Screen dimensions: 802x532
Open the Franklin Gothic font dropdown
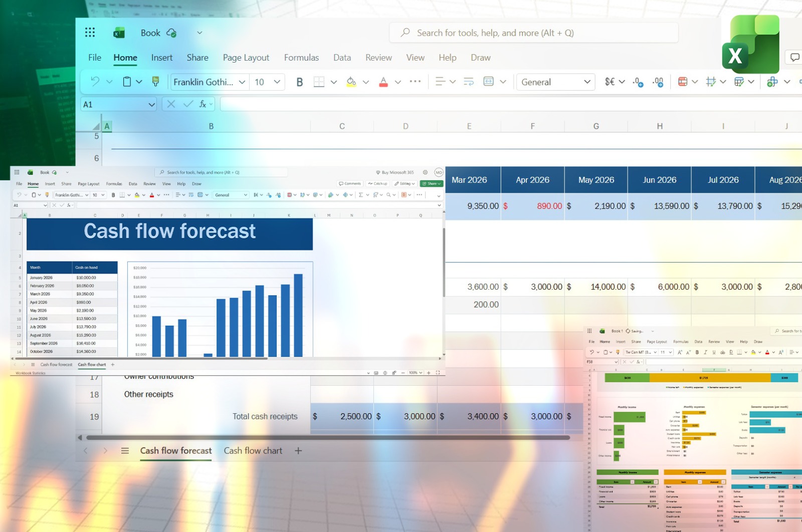coord(242,82)
